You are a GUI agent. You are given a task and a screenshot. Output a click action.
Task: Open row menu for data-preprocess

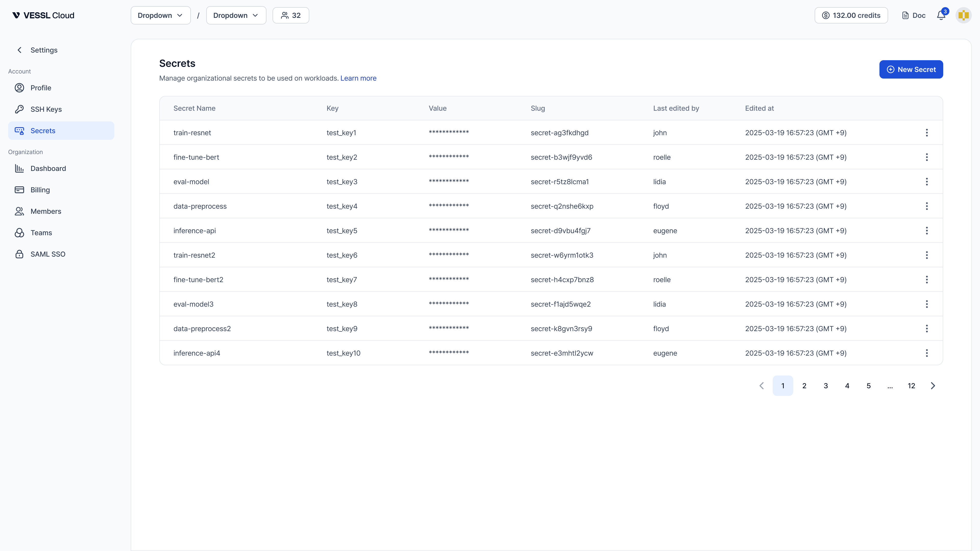[927, 206]
